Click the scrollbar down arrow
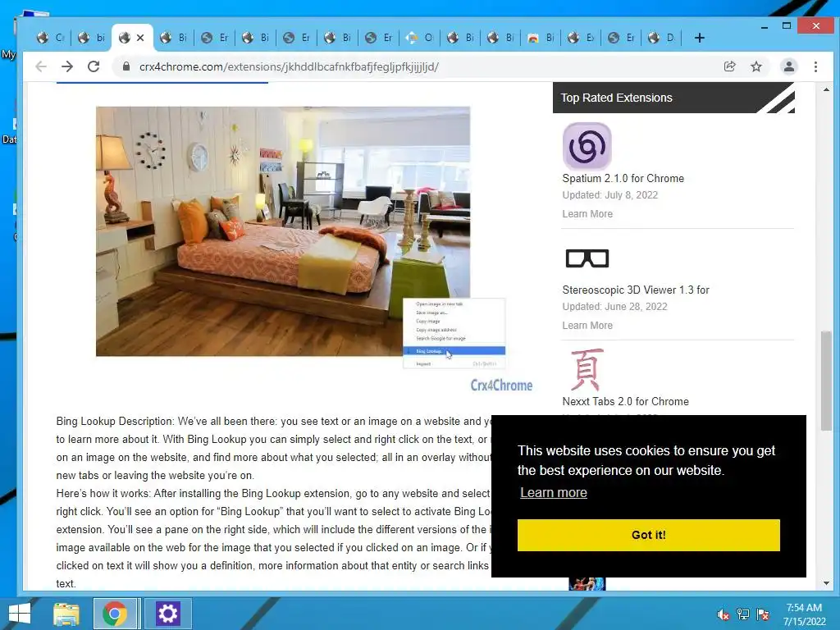 pyautogui.click(x=826, y=583)
